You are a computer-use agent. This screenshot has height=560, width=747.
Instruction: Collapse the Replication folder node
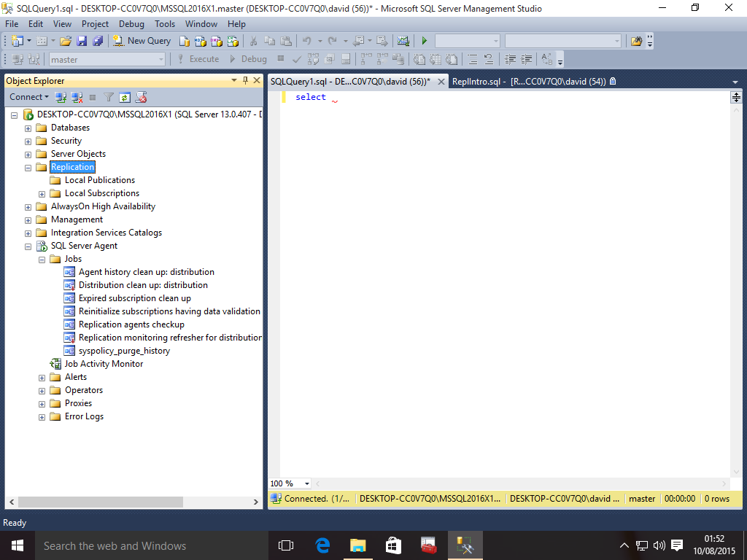pyautogui.click(x=28, y=167)
